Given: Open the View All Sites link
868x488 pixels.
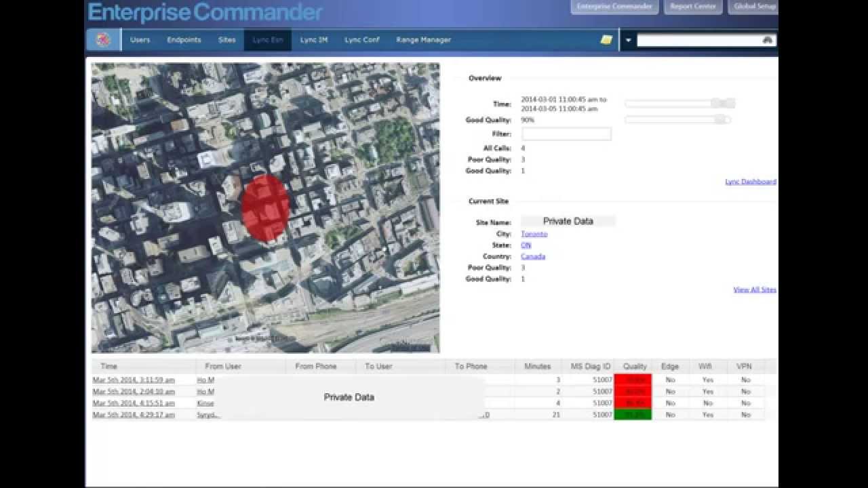Looking at the screenshot, I should pos(755,290).
